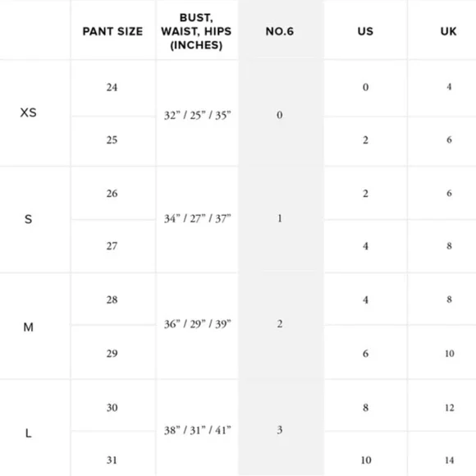Click the S size row label
The width and height of the screenshot is (476, 476).
tap(28, 219)
